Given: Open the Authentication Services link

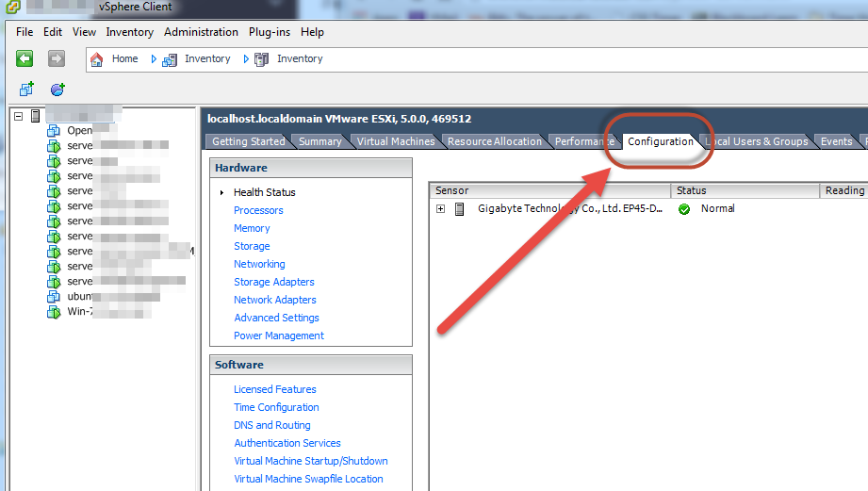Looking at the screenshot, I should pyautogui.click(x=287, y=443).
